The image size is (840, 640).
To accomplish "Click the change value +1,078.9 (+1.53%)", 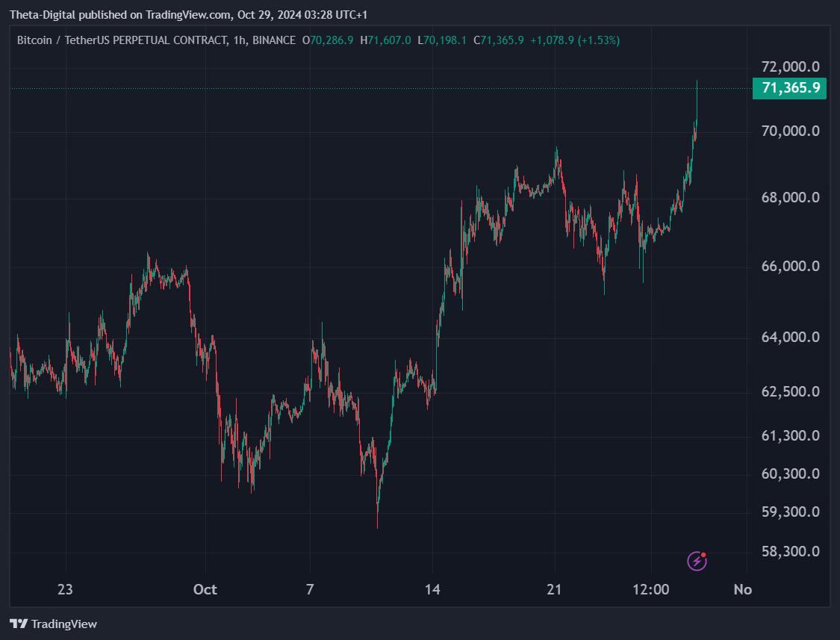I will 575,40.
